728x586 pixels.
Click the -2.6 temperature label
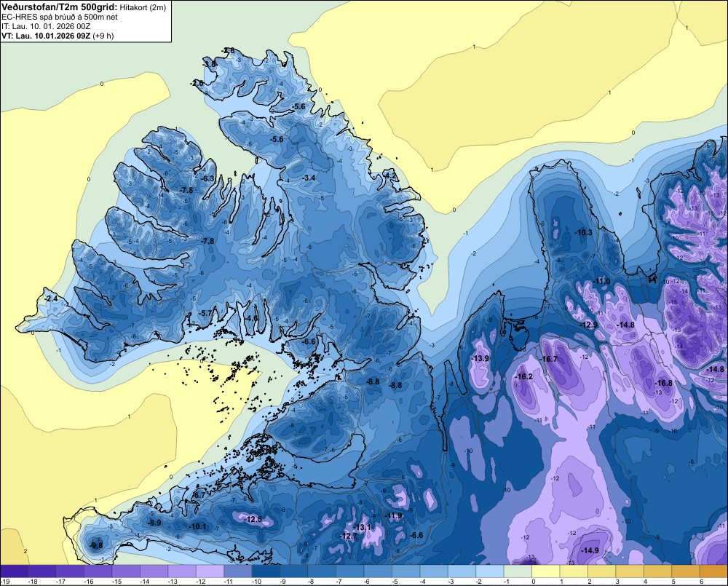coord(197,83)
